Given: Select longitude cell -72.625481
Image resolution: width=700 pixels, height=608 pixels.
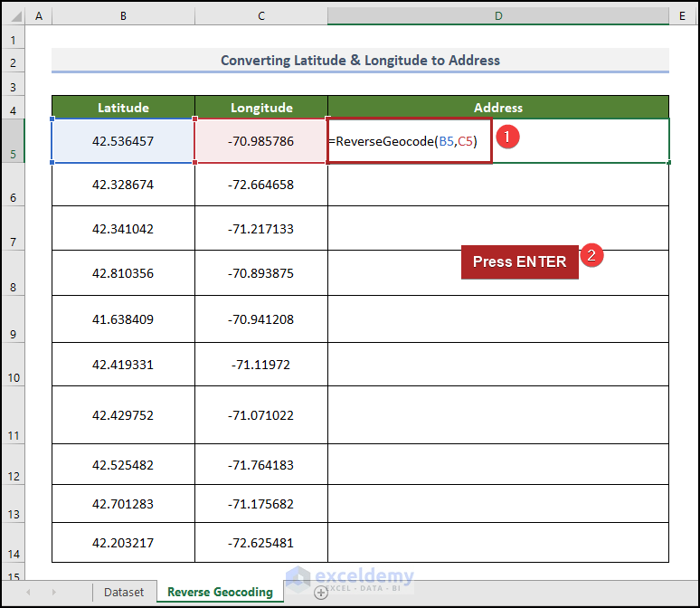Looking at the screenshot, I should (261, 542).
